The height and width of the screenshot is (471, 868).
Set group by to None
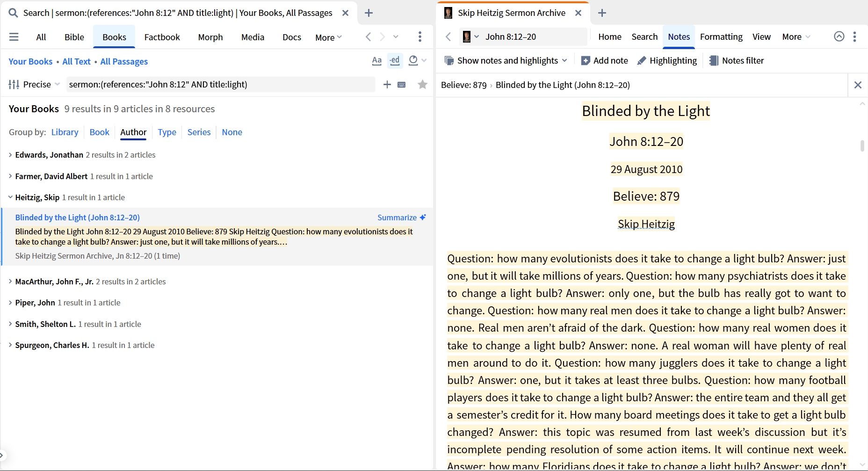(x=232, y=132)
